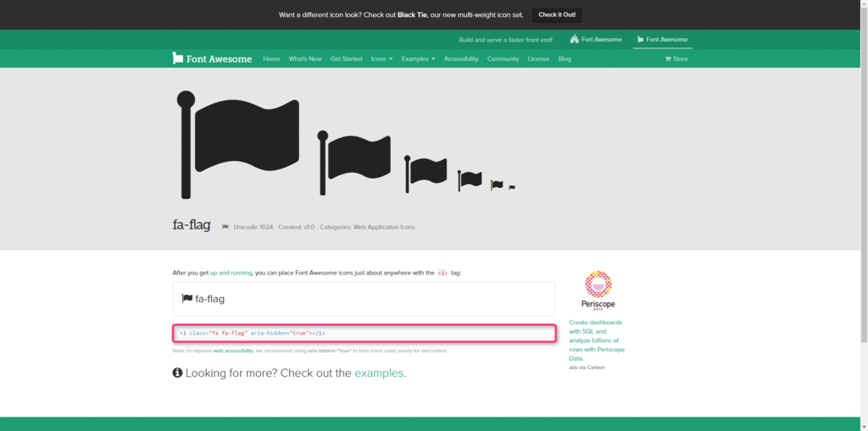The height and width of the screenshot is (431, 868).
Task: Expand the Examples dropdown menu
Action: 418,58
